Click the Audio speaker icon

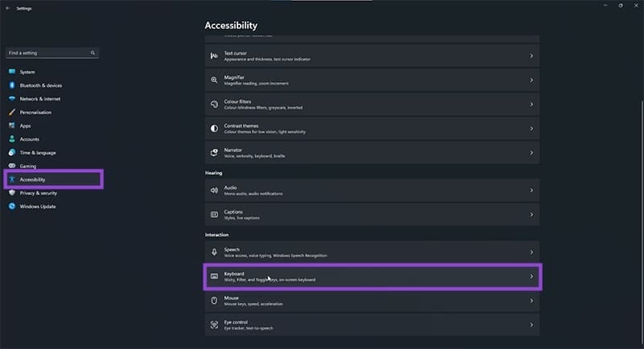[214, 190]
